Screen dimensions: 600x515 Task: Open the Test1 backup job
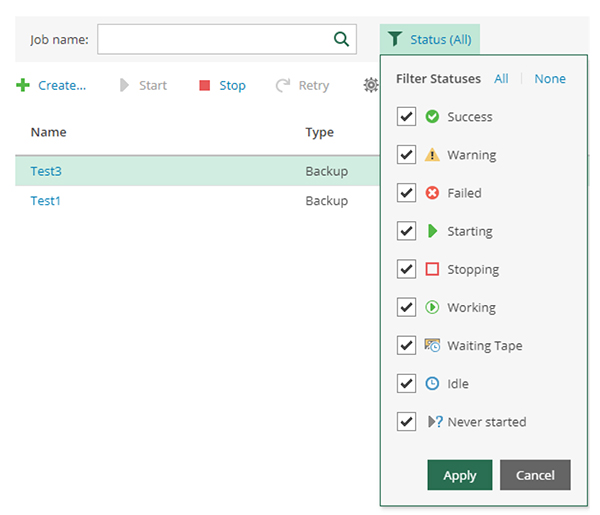[x=46, y=200]
